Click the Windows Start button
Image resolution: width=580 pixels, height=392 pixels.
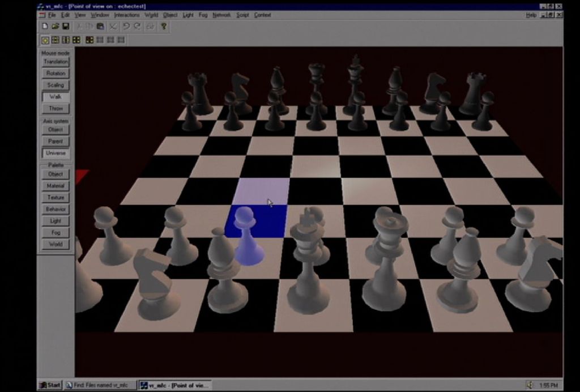click(50, 385)
